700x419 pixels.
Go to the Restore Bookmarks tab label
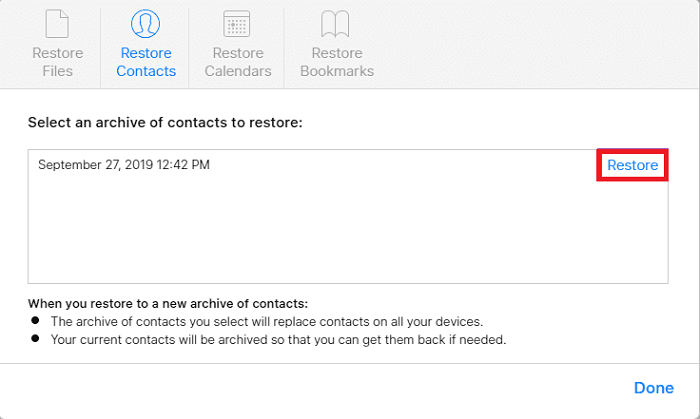coord(337,62)
